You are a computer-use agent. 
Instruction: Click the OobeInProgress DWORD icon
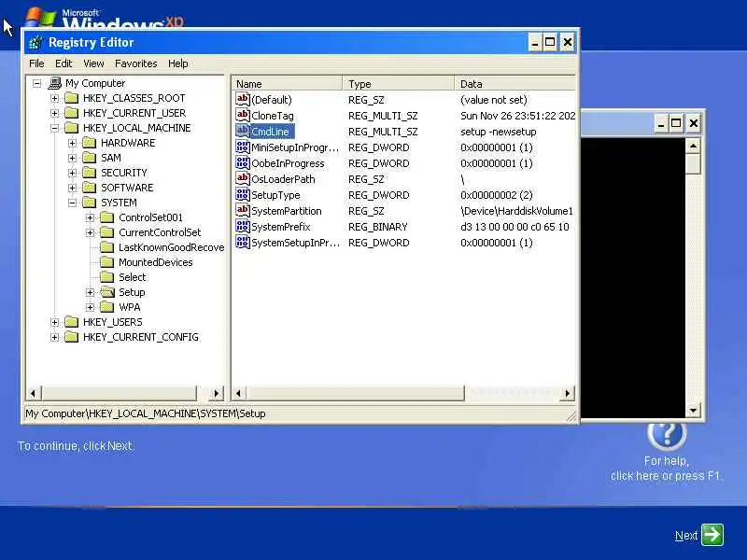pos(243,162)
